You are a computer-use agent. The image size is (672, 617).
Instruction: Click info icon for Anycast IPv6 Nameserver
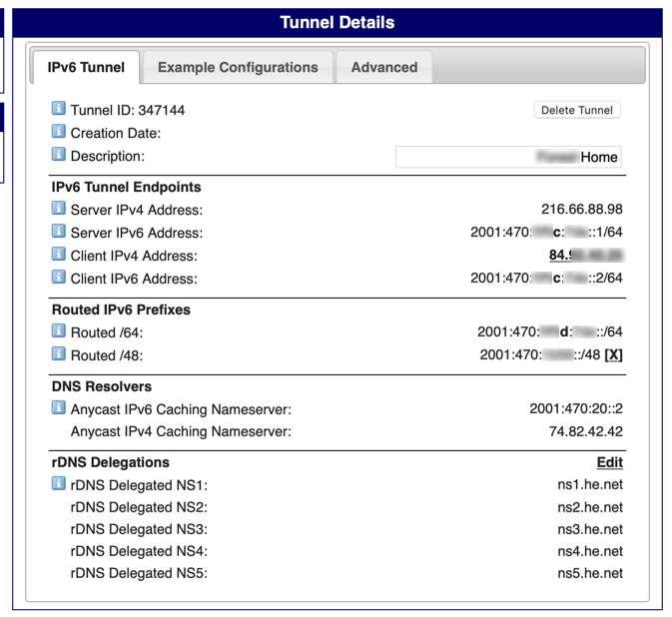pos(59,408)
